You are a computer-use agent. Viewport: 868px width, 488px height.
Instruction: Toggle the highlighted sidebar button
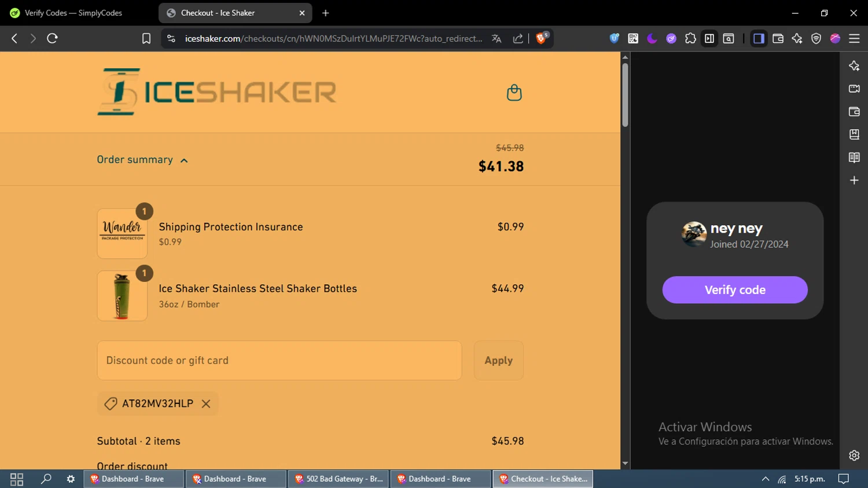pyautogui.click(x=759, y=38)
